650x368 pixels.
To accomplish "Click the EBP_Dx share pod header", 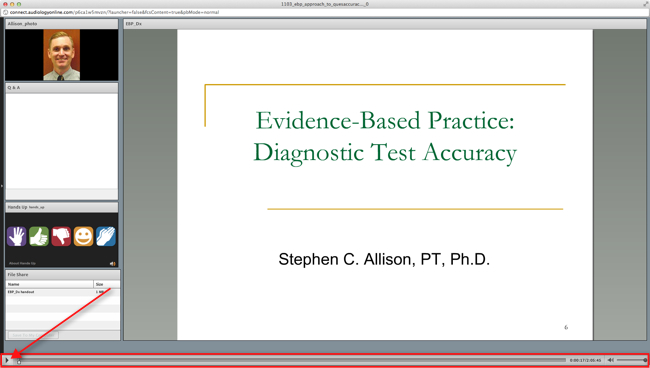I will tap(385, 24).
